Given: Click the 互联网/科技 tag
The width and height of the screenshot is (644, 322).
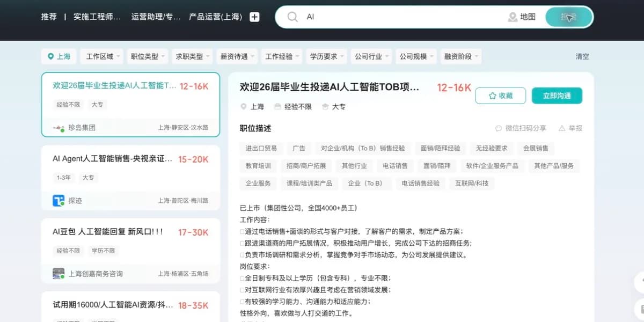Looking at the screenshot, I should (472, 183).
